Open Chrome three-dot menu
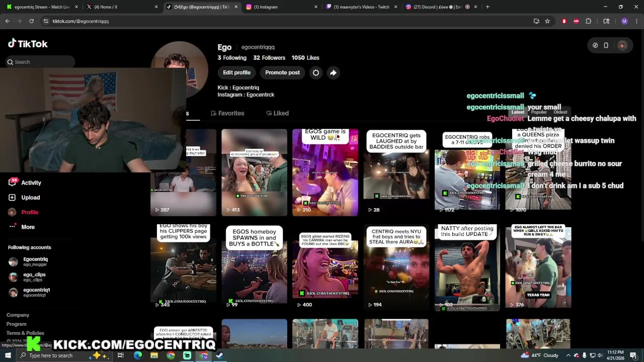Image resolution: width=644 pixels, height=362 pixels. [636, 21]
